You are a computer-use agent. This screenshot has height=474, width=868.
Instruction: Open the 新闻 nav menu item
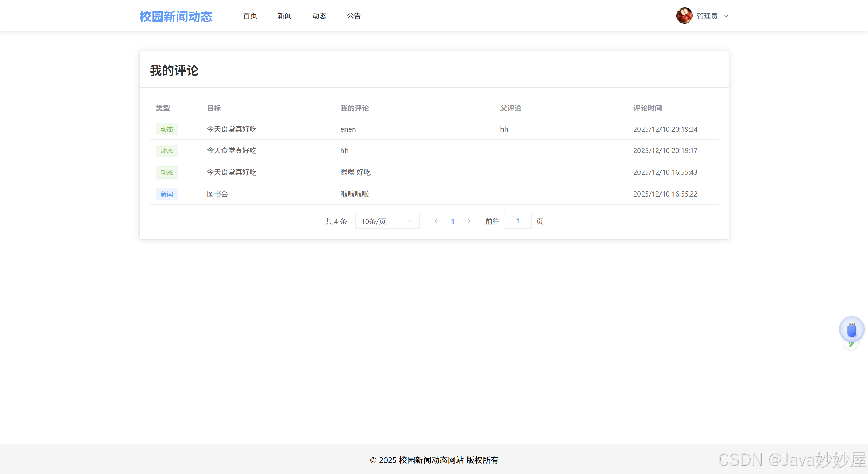pyautogui.click(x=284, y=16)
